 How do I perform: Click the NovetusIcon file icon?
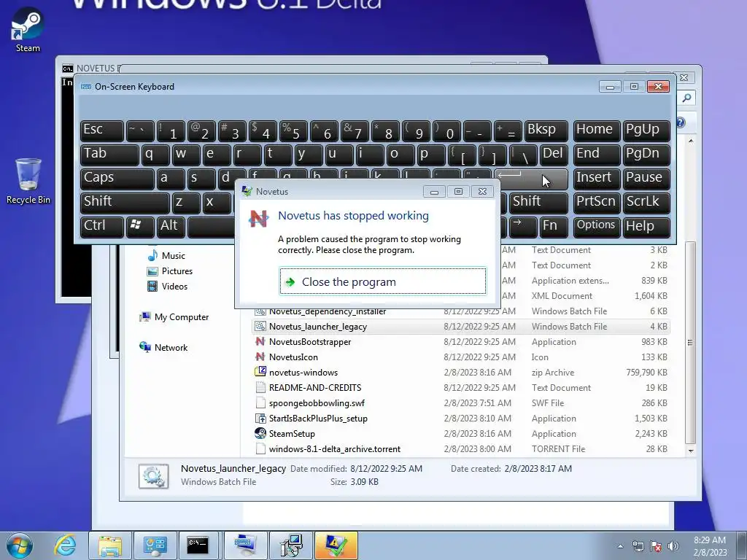pos(260,357)
